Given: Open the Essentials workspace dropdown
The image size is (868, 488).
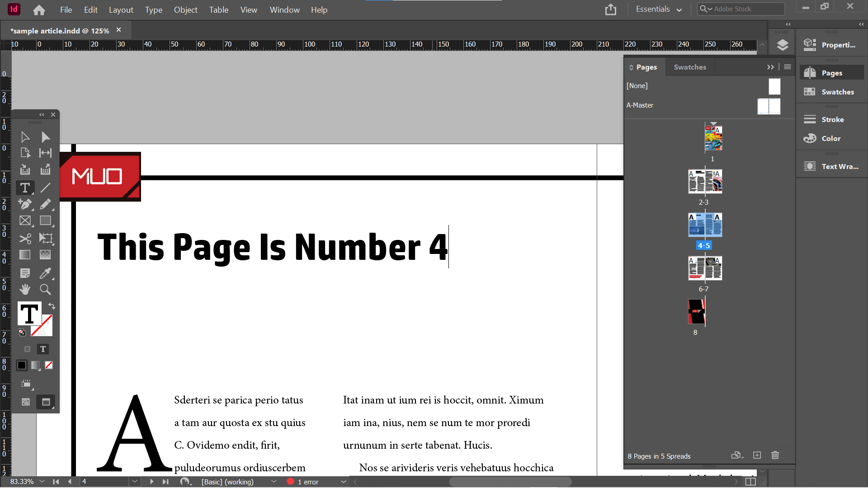Looking at the screenshot, I should 658,9.
